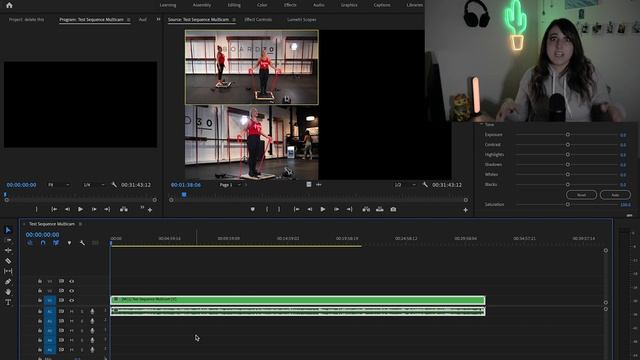Select the Type tool
This screenshot has height=360, width=640.
pyautogui.click(x=8, y=302)
